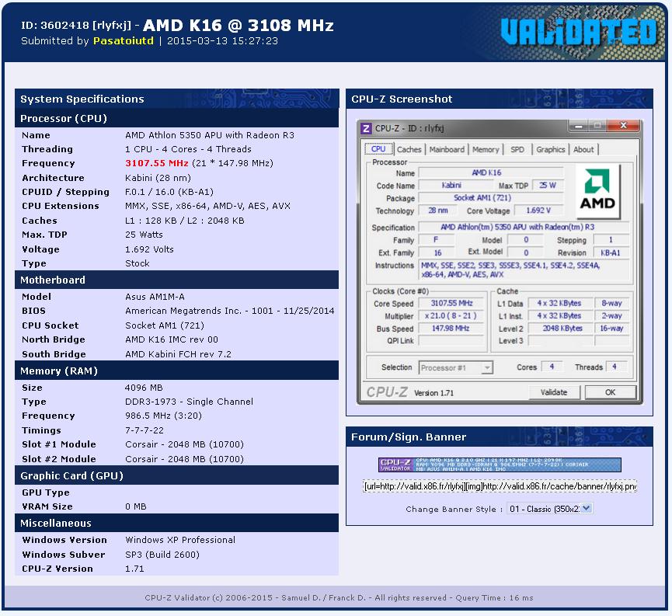Click the red frequency 3107.55 MHz text

coord(157,163)
